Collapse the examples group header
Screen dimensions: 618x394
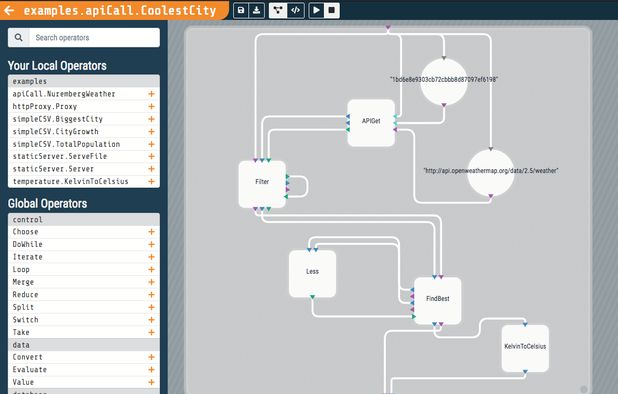84,81
